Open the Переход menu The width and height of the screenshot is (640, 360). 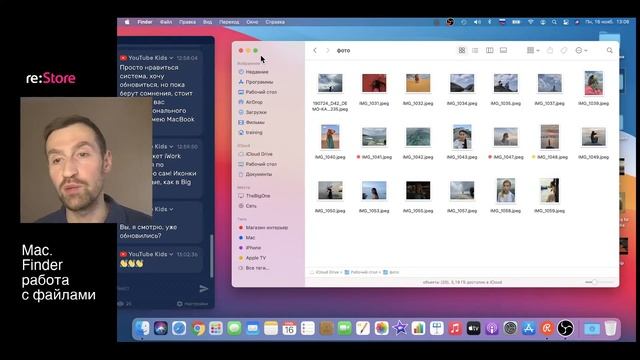[229, 22]
